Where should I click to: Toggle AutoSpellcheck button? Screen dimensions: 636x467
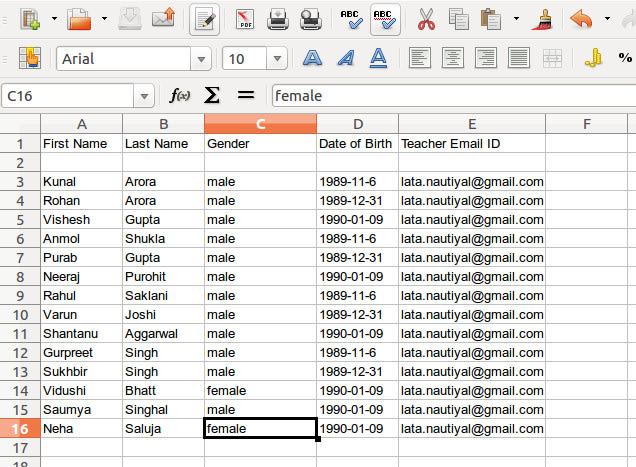point(384,19)
